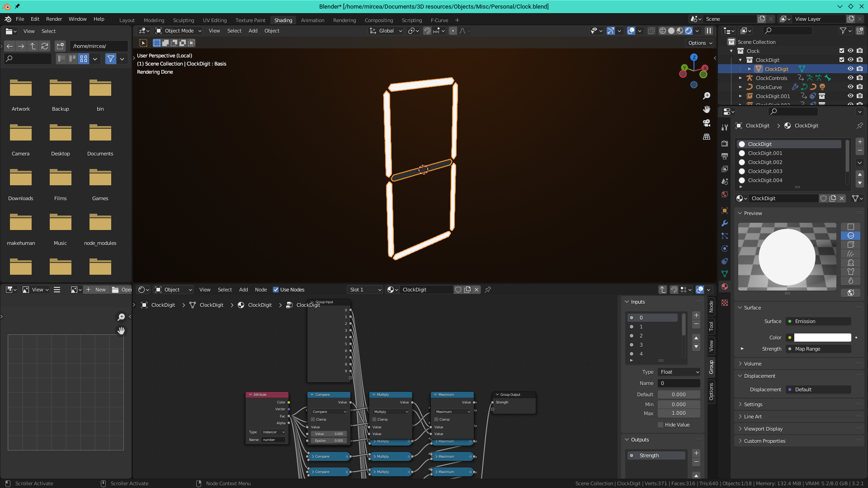The image size is (868, 488).
Task: Switch to orthographic/perspective grid icon
Action: click(707, 136)
